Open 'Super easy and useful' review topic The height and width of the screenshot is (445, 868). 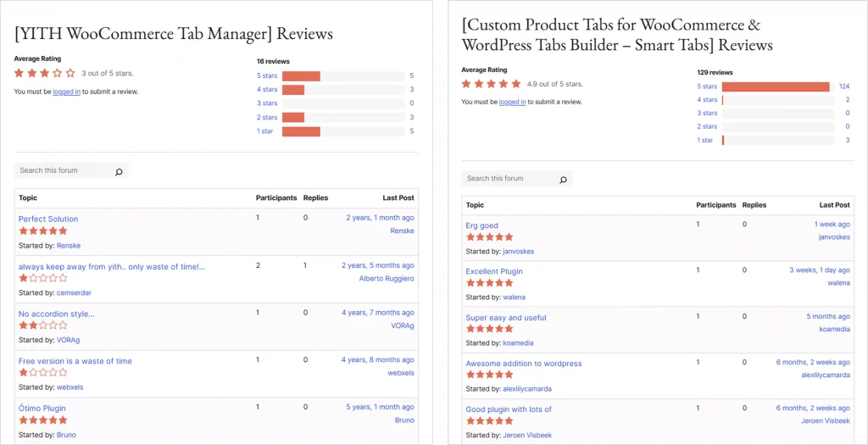coord(506,318)
